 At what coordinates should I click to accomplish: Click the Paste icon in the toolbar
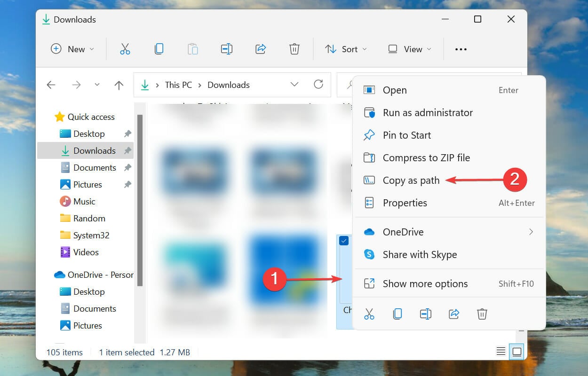(192, 48)
